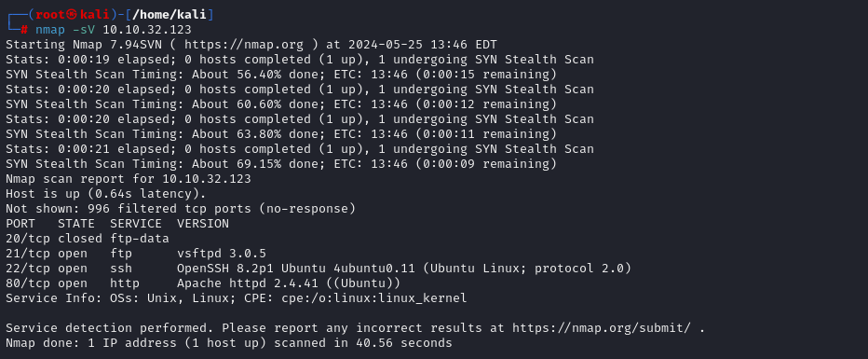This screenshot has width=868, height=359.
Task: Click the Apache httpd 2.4.41 text
Action: tap(248, 283)
